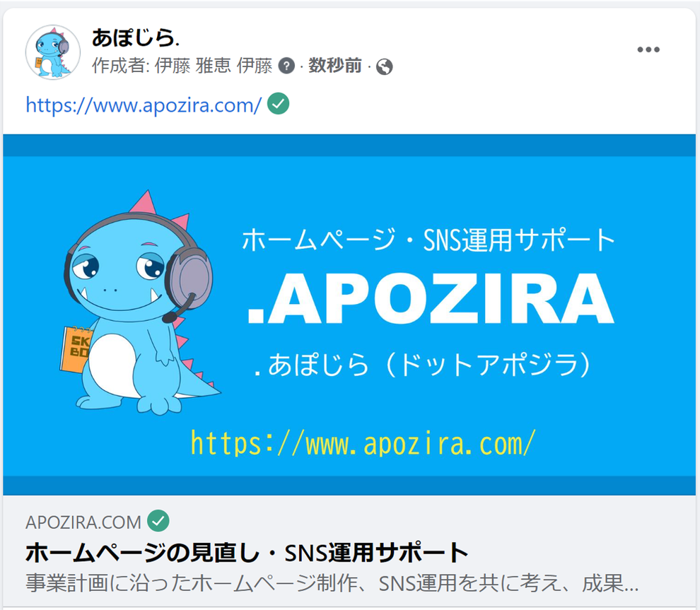Click the large .APOZIRA logo text

point(431,298)
